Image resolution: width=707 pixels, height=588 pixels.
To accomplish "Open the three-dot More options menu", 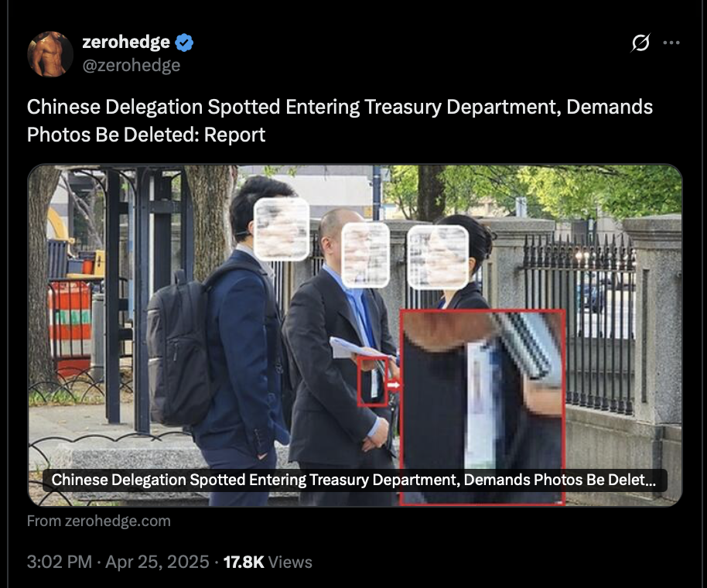I will click(x=671, y=43).
